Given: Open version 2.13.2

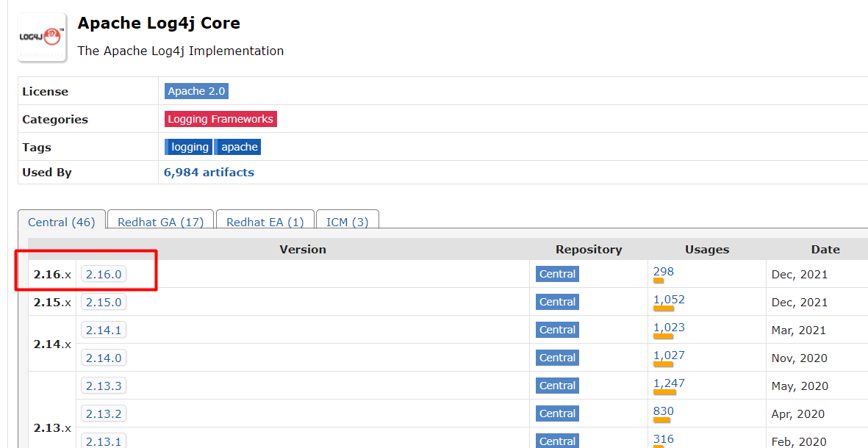Looking at the screenshot, I should click(x=104, y=413).
